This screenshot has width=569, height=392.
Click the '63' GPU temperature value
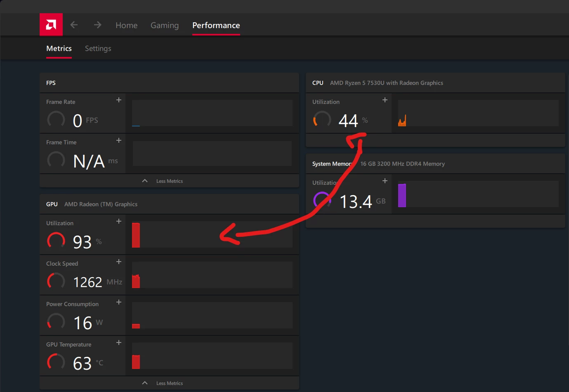[82, 363]
